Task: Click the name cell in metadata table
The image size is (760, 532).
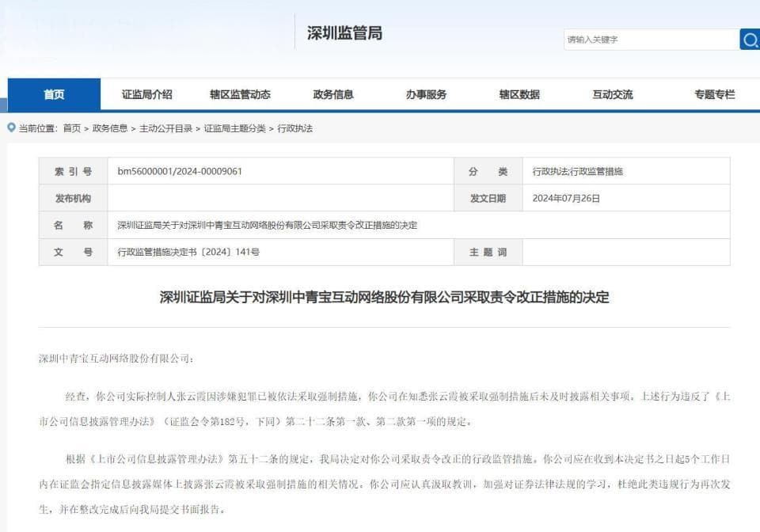Action: pos(419,226)
